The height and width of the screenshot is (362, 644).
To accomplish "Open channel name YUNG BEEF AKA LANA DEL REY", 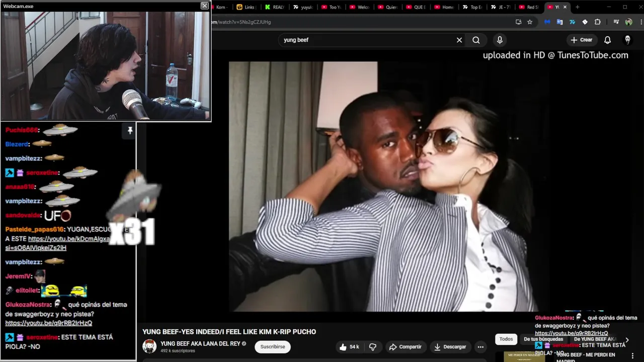I will coord(200,344).
